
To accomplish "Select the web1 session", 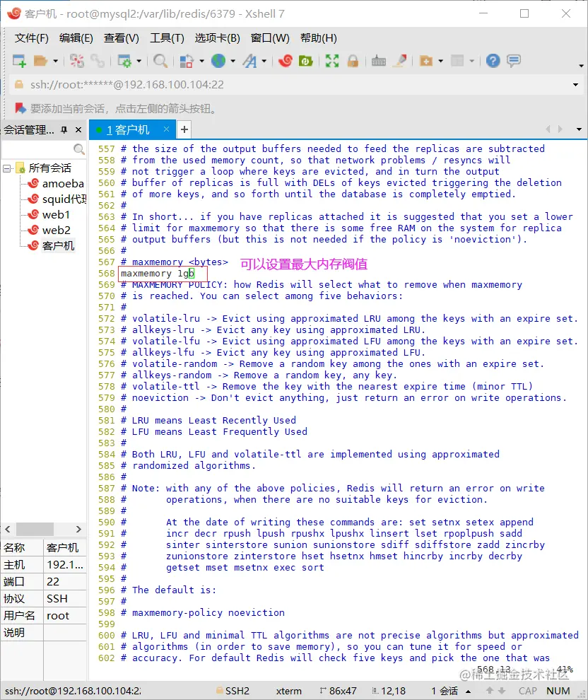I will 56,215.
